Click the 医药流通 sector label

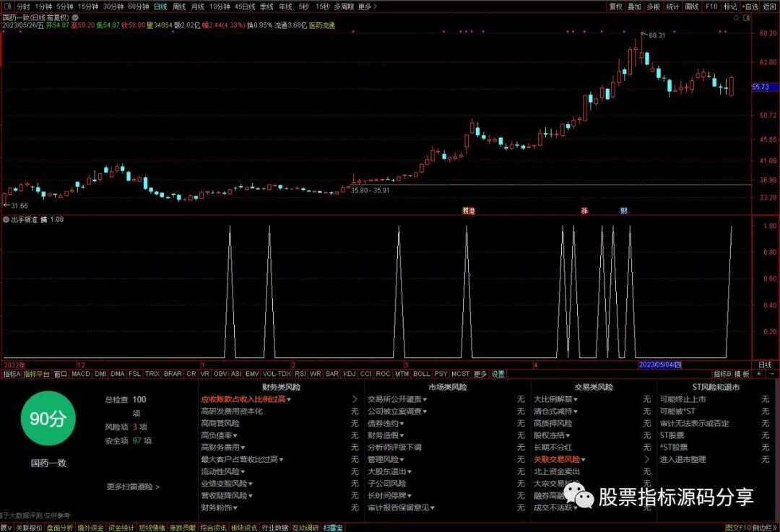(322, 25)
